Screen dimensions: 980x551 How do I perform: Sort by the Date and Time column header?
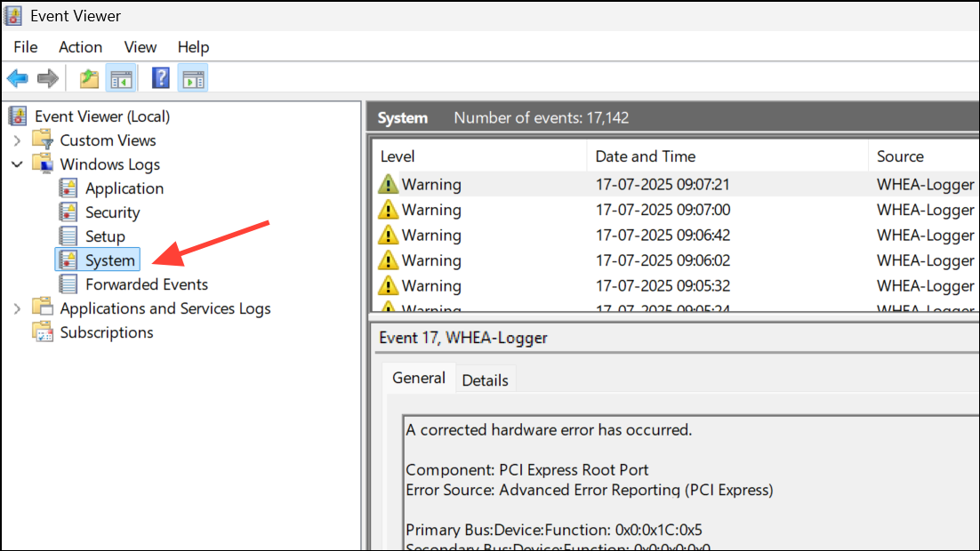pos(727,156)
